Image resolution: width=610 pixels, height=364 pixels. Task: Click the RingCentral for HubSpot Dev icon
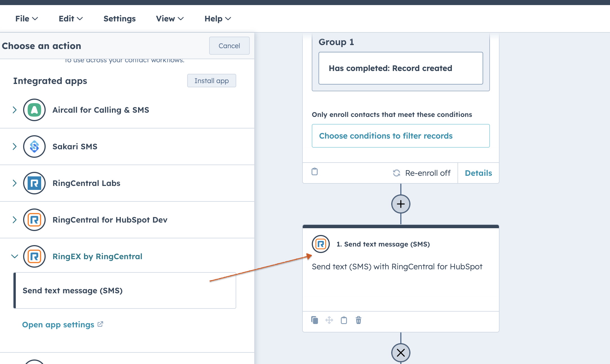34,220
